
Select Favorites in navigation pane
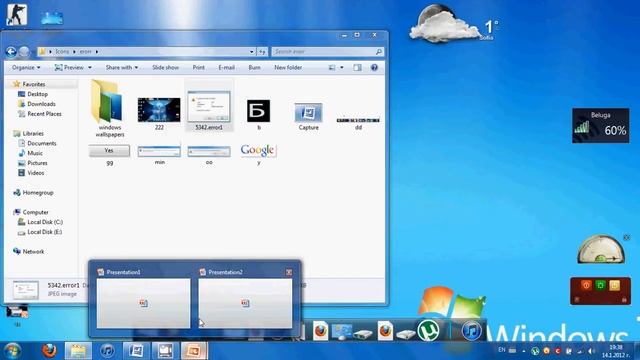[33, 84]
